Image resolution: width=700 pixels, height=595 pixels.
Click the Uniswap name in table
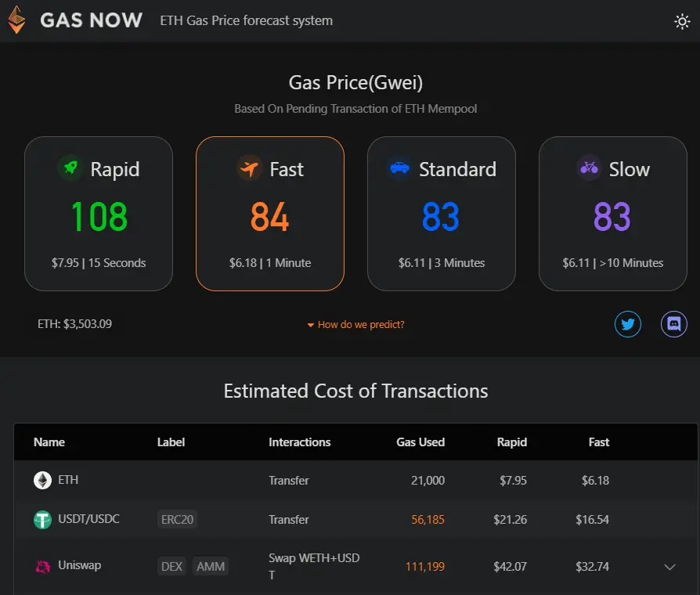(79, 565)
